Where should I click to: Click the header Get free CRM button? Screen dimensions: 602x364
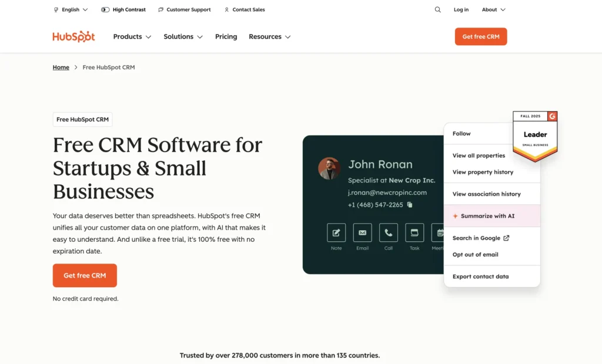point(480,36)
